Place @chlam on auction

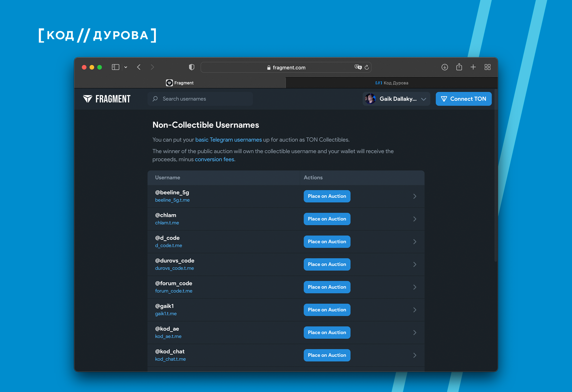pos(327,219)
